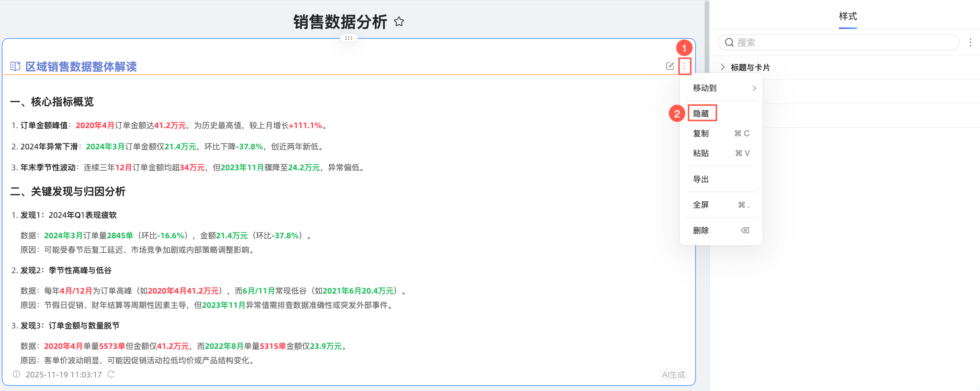The height and width of the screenshot is (391, 980).
Task: Click the info icon before the timestamp
Action: pos(16,374)
